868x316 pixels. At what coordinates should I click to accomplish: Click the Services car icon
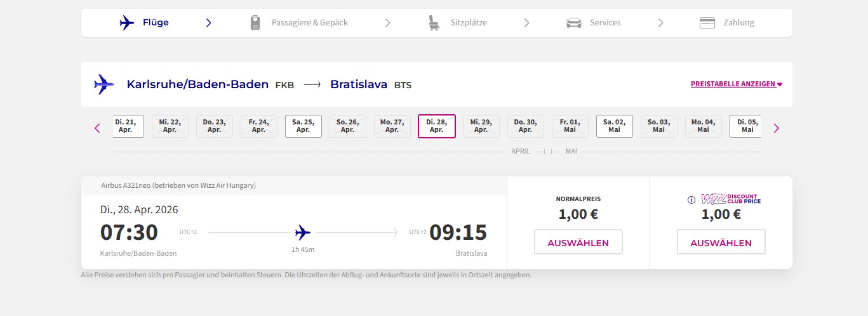click(x=574, y=23)
